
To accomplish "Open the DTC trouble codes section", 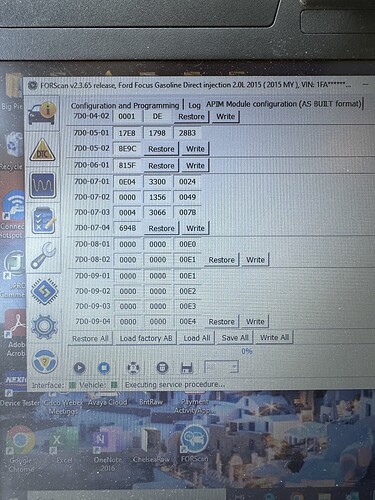I will coord(42,150).
